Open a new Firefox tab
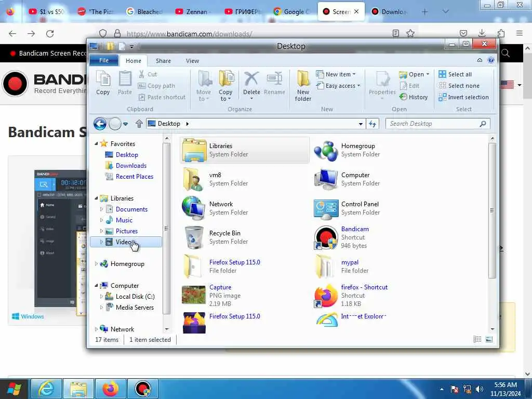 (424, 11)
